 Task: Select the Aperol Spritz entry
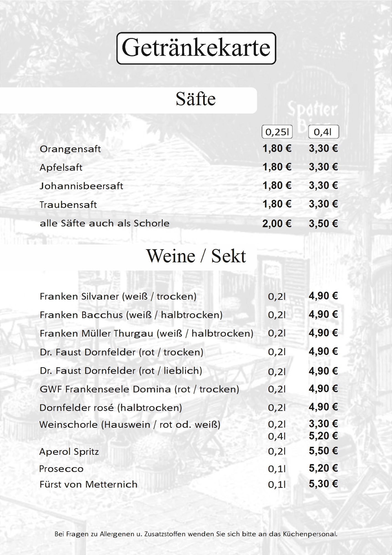69,452
